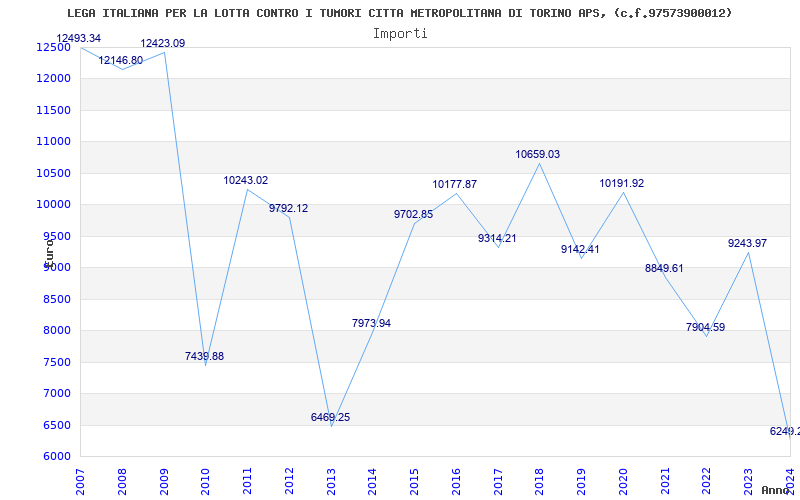This screenshot has height=500, width=800.
Task: Click x-axis year 2019
Action: (581, 482)
